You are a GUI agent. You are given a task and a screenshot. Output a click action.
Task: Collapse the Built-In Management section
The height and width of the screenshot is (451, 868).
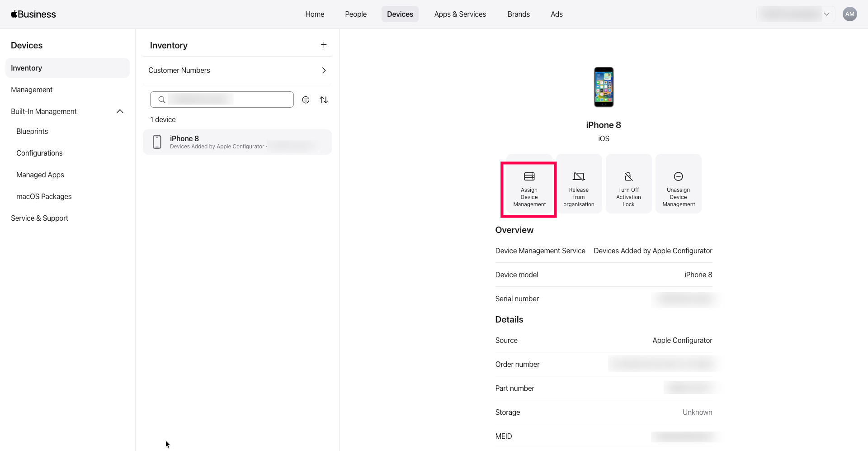click(120, 111)
